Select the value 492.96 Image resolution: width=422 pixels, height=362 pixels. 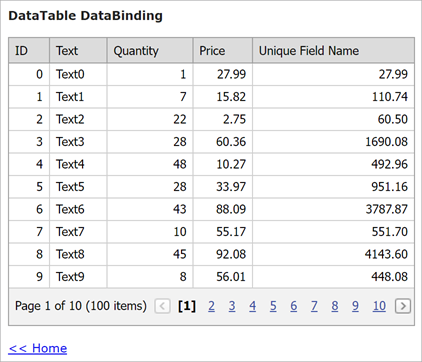[x=333, y=164]
